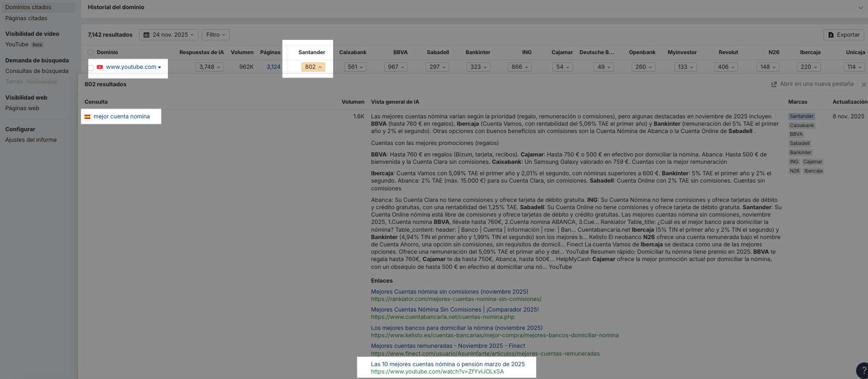The image size is (868, 379).
Task: Select the Santander brand tag
Action: [x=801, y=117]
